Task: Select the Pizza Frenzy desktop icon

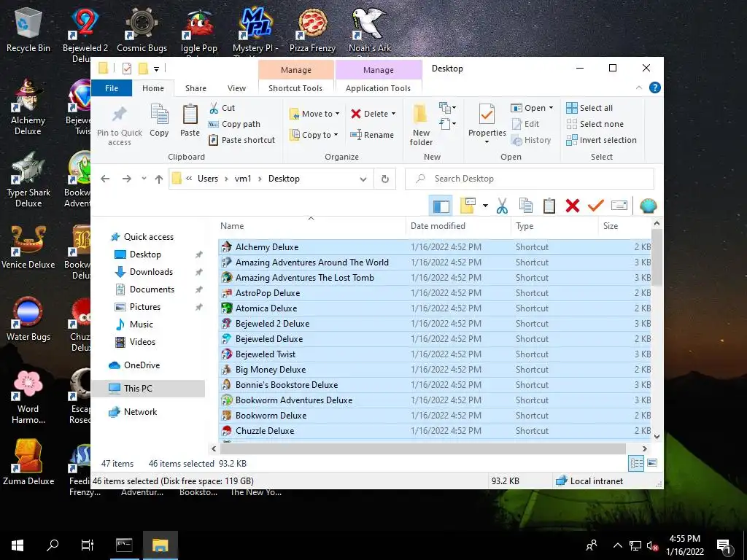Action: 312,29
